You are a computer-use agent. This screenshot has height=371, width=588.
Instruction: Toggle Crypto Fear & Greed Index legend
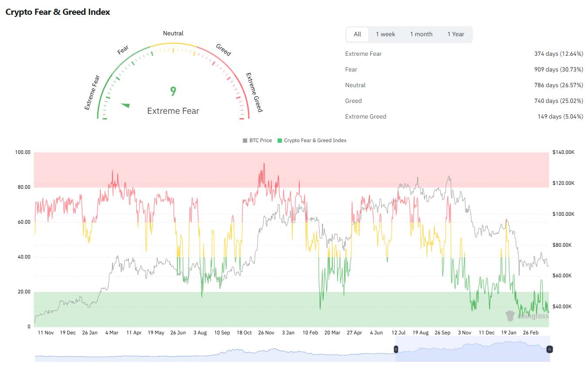pyautogui.click(x=312, y=140)
